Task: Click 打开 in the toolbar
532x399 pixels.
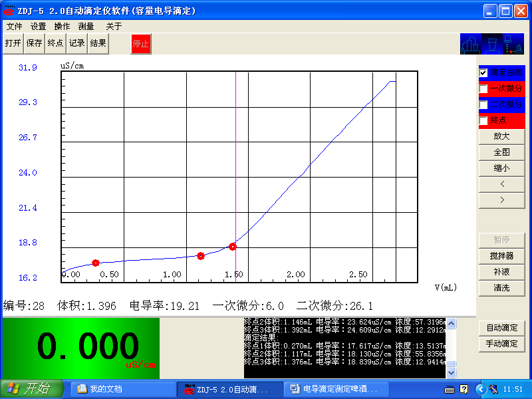Action: coord(13,43)
